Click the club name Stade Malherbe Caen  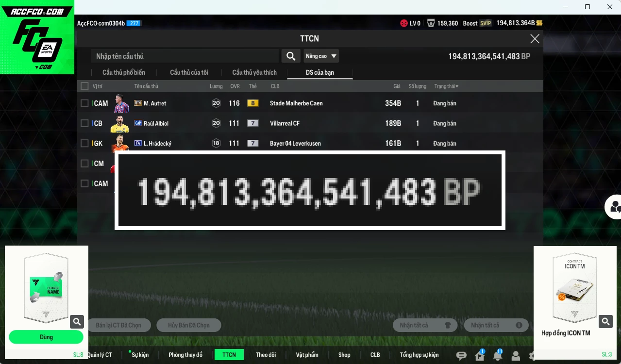click(x=296, y=103)
